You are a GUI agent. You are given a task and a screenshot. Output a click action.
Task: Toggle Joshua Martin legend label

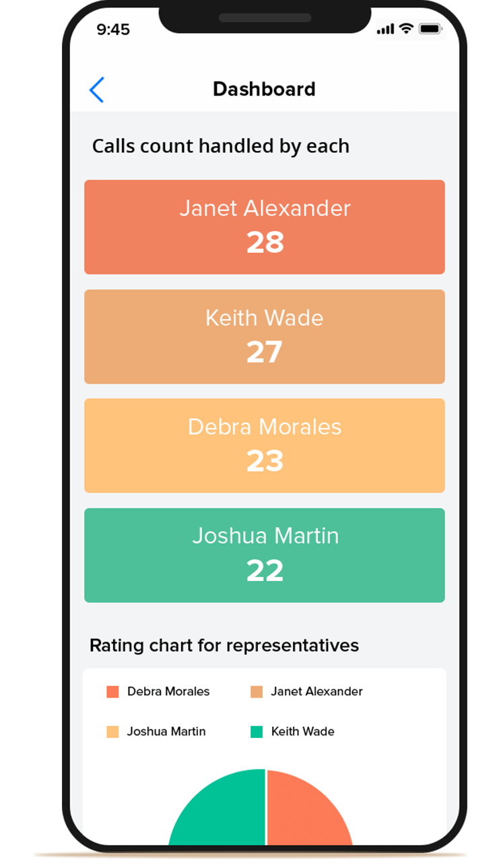[x=166, y=732]
